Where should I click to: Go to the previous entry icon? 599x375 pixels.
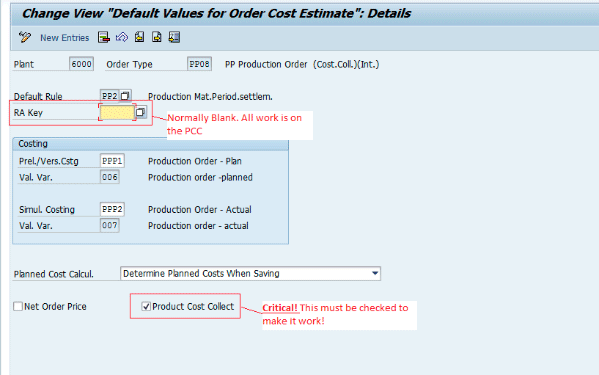tap(139, 37)
